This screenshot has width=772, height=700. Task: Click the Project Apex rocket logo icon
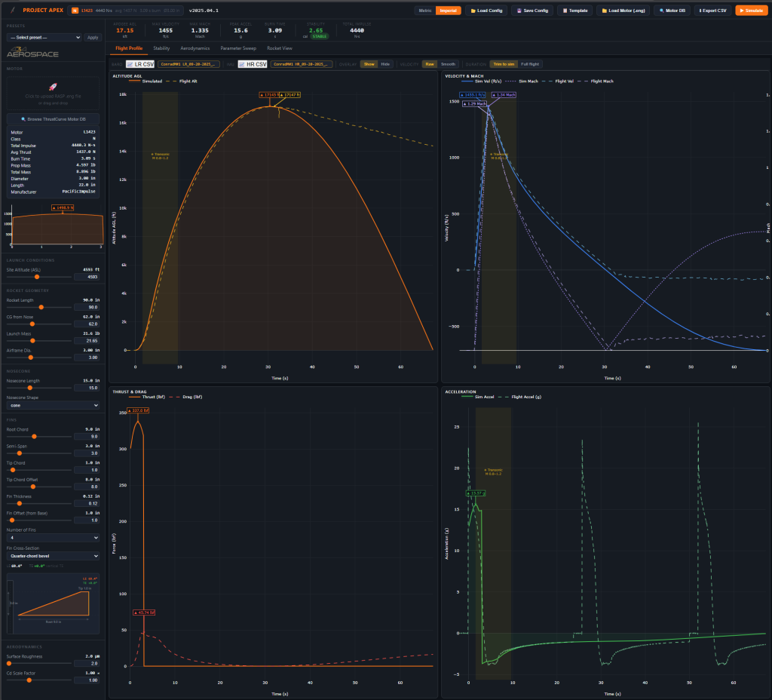(13, 11)
